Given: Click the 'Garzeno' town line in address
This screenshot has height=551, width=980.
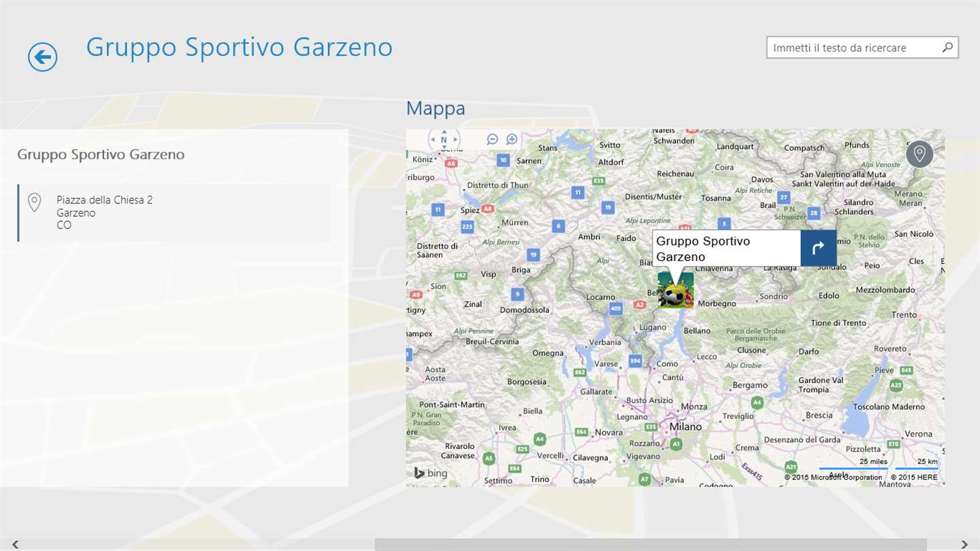Looking at the screenshot, I should pyautogui.click(x=76, y=213).
